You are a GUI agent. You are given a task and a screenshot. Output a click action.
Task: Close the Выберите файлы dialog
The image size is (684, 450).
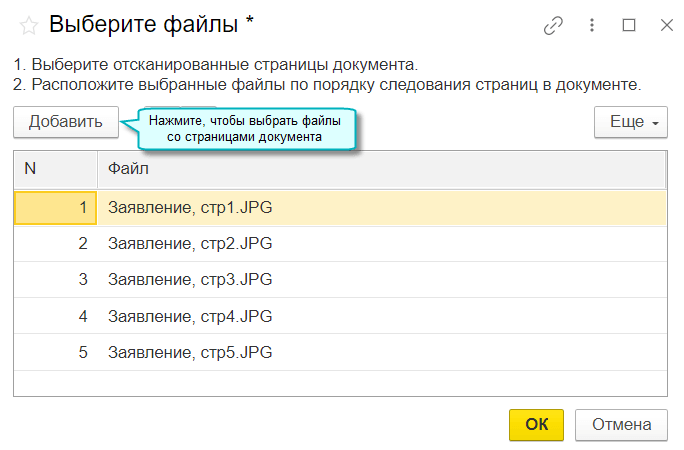tap(666, 26)
